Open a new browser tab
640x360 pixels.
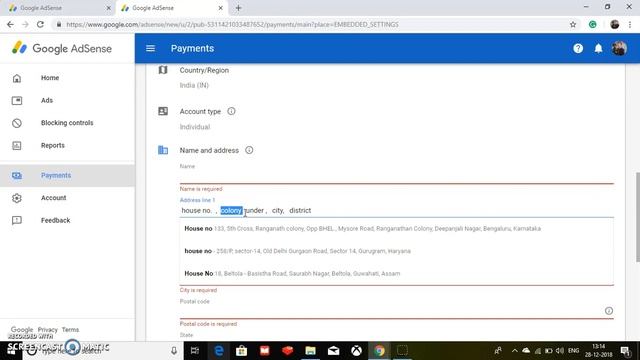238,8
